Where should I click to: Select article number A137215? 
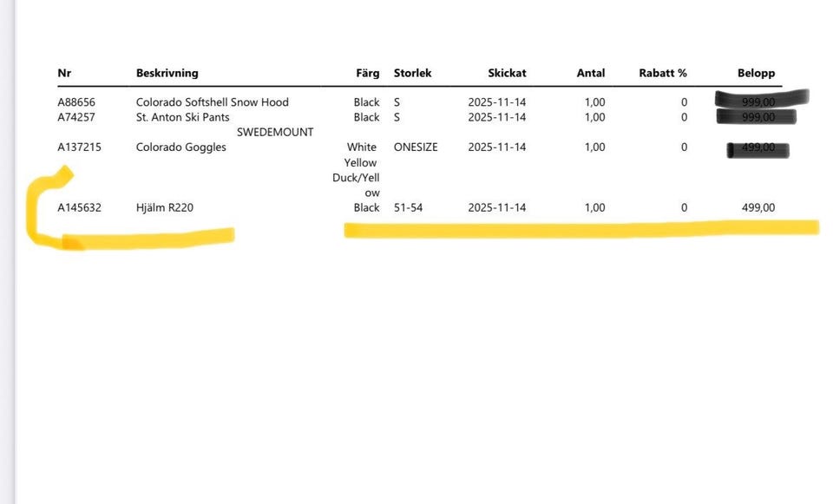tap(79, 147)
